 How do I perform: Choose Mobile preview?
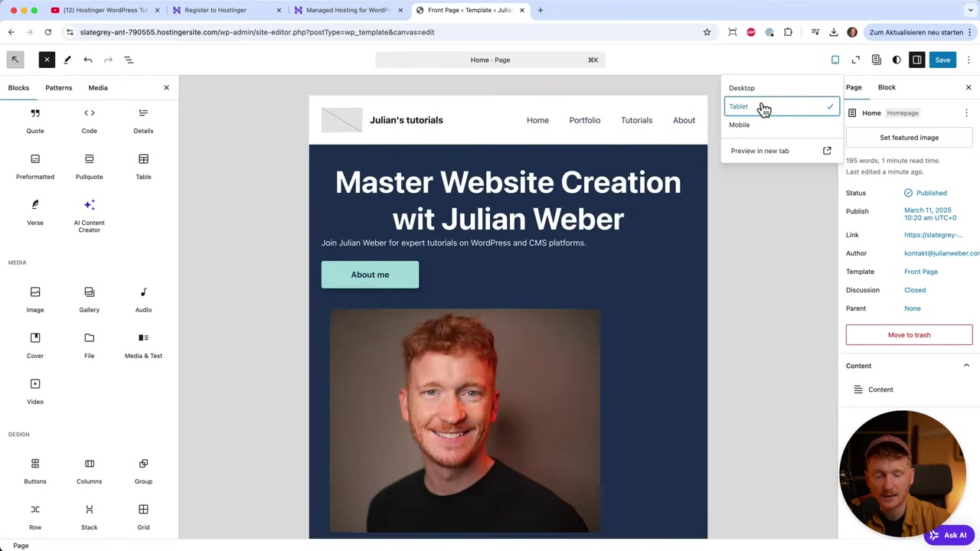(x=782, y=125)
